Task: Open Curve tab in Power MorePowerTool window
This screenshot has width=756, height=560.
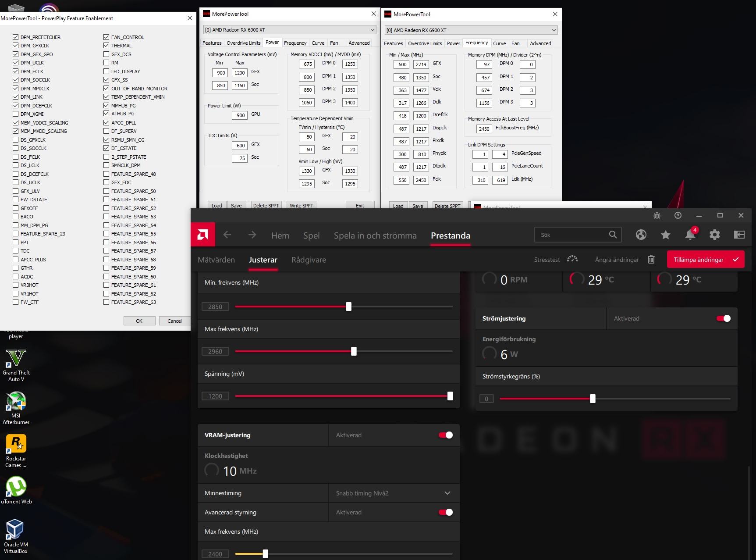Action: point(318,43)
